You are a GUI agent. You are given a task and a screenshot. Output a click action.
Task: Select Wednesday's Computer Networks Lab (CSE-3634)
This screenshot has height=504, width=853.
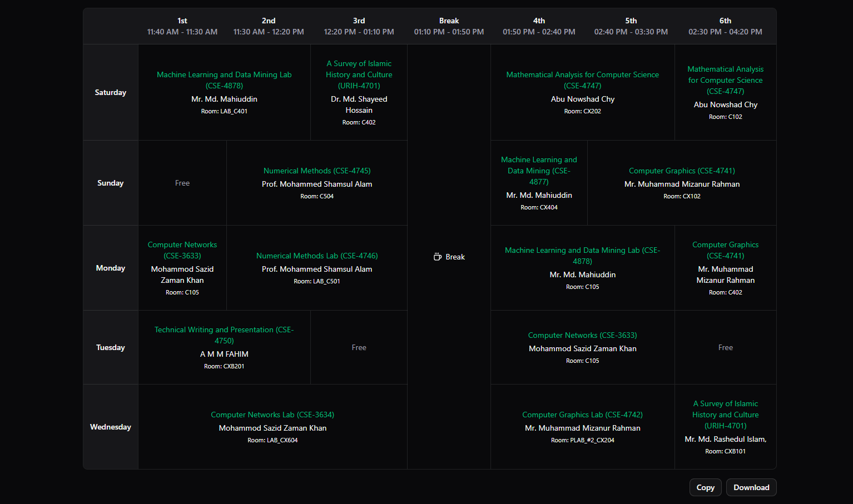point(272,427)
